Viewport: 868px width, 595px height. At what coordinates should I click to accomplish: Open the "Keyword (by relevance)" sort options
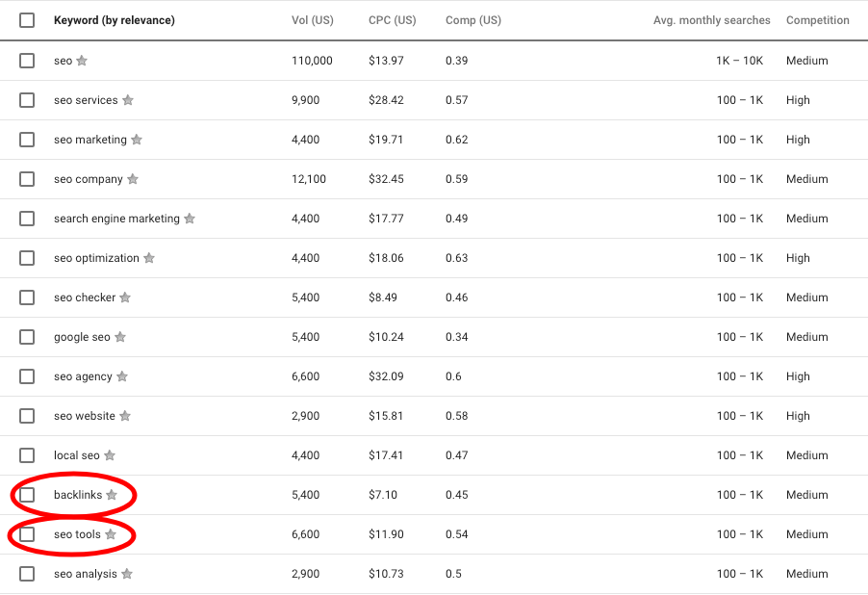[x=115, y=19]
